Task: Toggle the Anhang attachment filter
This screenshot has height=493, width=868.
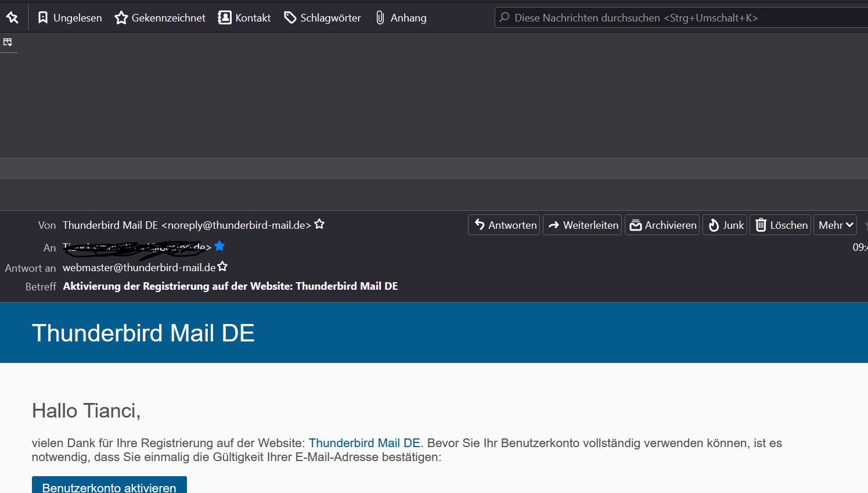Action: (401, 18)
